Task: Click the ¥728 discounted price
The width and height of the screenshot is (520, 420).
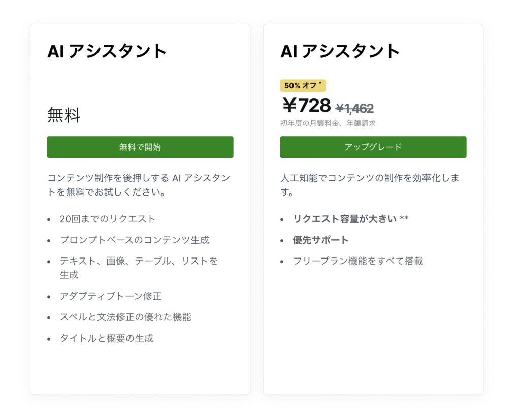Action: click(x=306, y=106)
